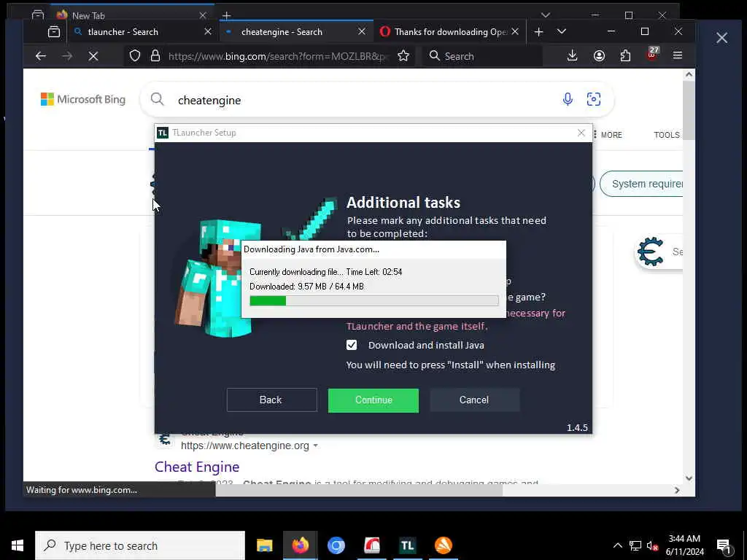Open the Cheat Engine result title link

click(x=197, y=467)
